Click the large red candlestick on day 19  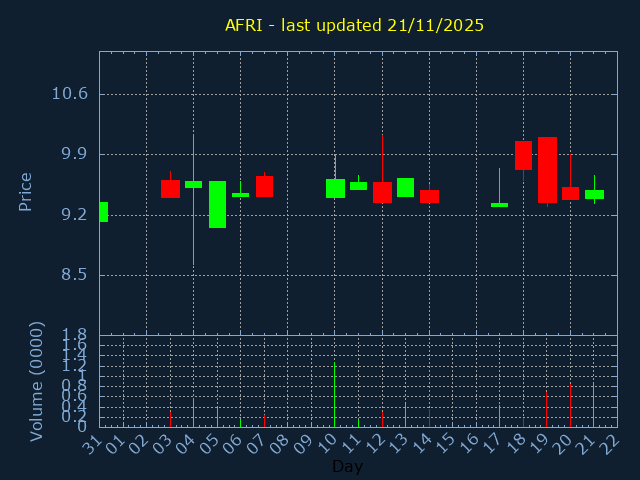[547, 170]
